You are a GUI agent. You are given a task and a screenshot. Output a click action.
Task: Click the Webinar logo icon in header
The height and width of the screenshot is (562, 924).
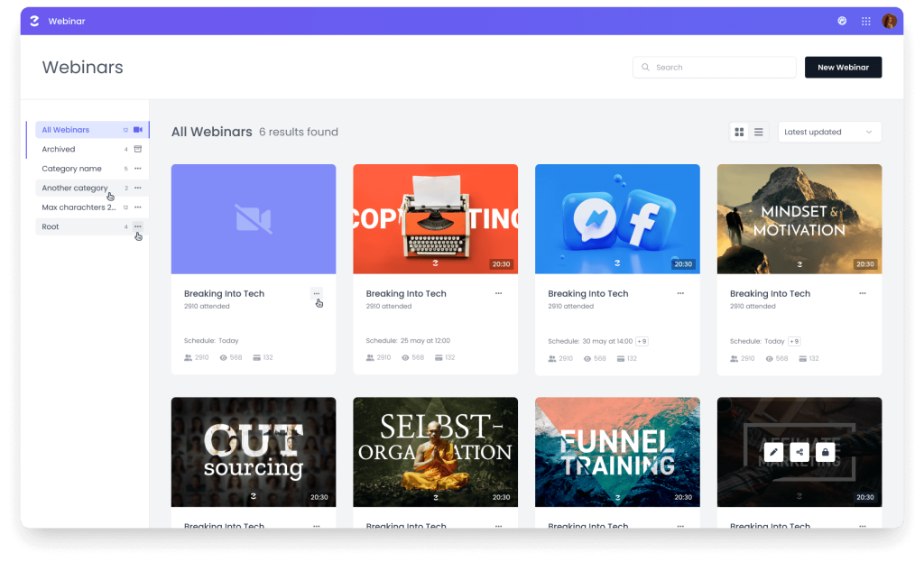click(x=34, y=21)
